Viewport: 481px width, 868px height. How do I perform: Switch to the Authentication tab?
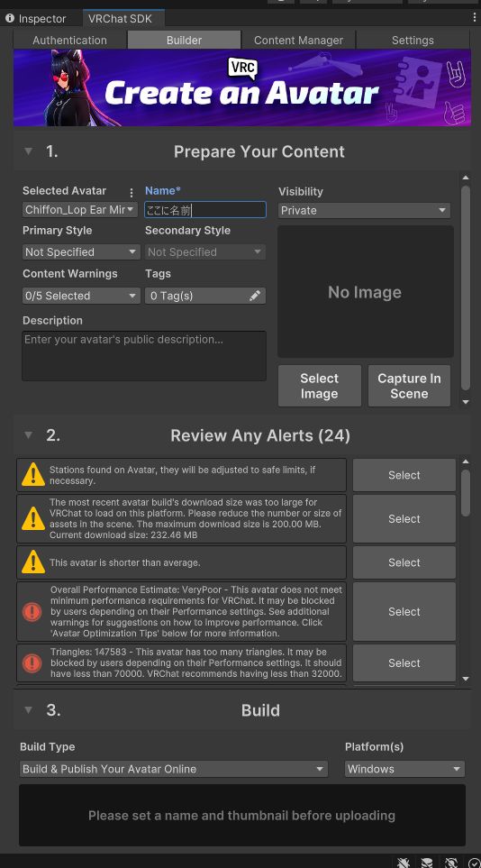click(69, 40)
